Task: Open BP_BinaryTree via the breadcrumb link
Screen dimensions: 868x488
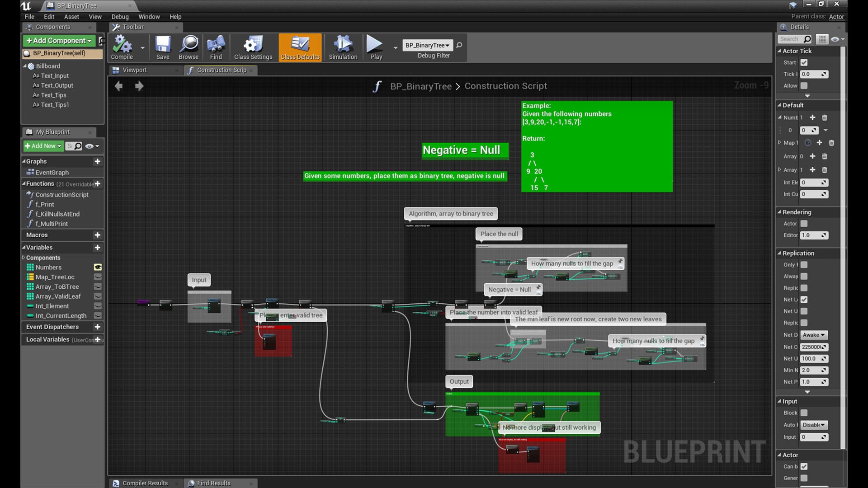Action: coord(420,86)
